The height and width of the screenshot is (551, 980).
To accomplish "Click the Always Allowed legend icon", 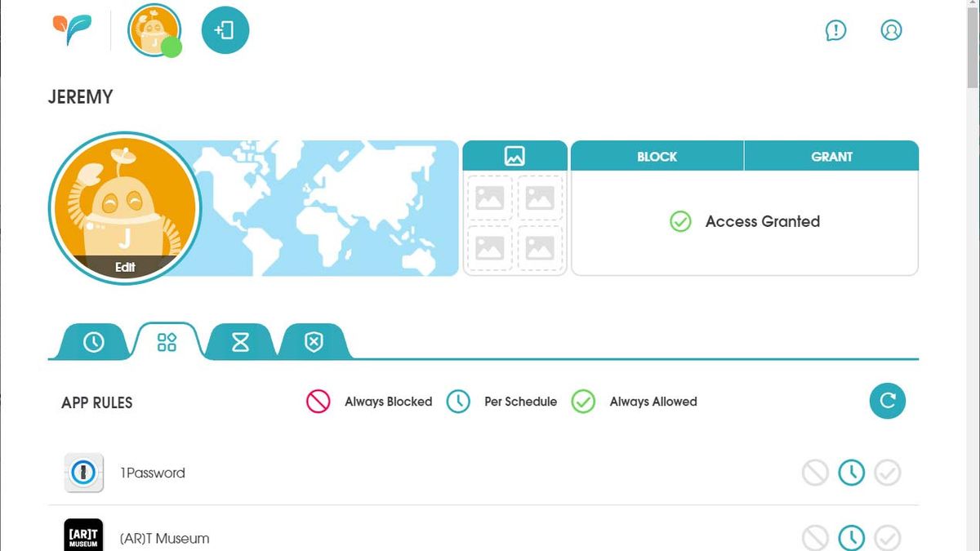I will [584, 402].
